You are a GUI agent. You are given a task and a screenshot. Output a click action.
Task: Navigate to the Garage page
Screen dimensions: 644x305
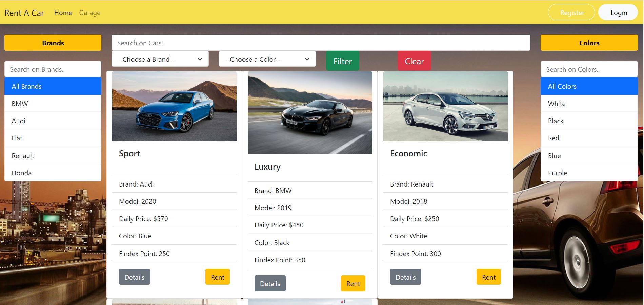89,13
